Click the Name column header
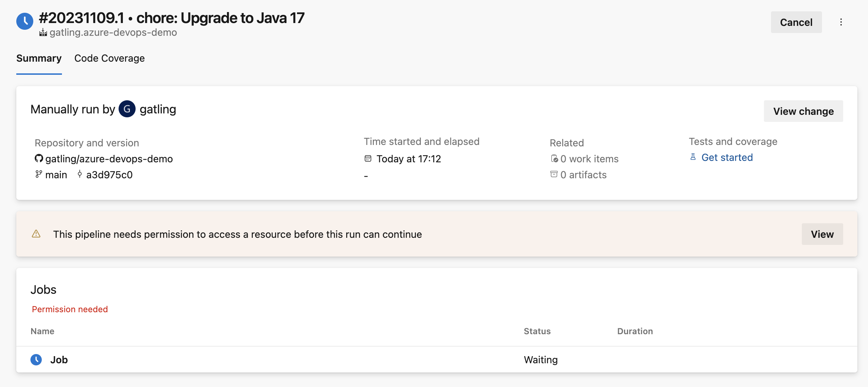The image size is (868, 387). point(42,331)
